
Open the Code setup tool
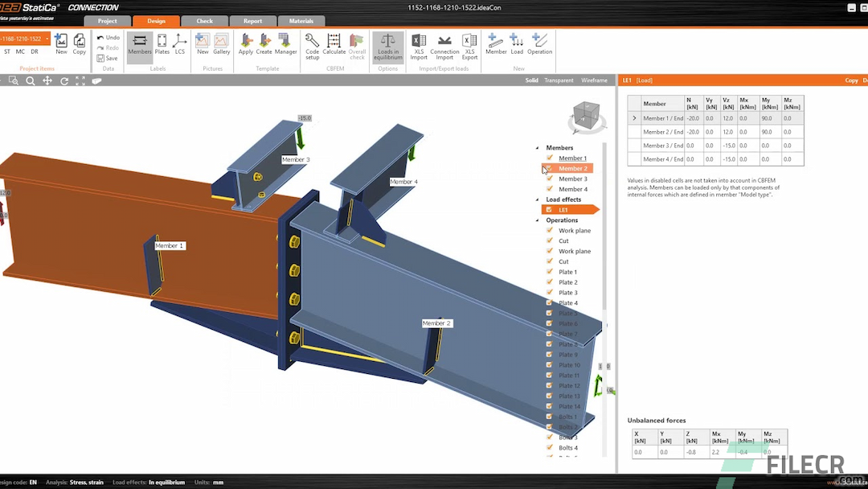tap(312, 47)
